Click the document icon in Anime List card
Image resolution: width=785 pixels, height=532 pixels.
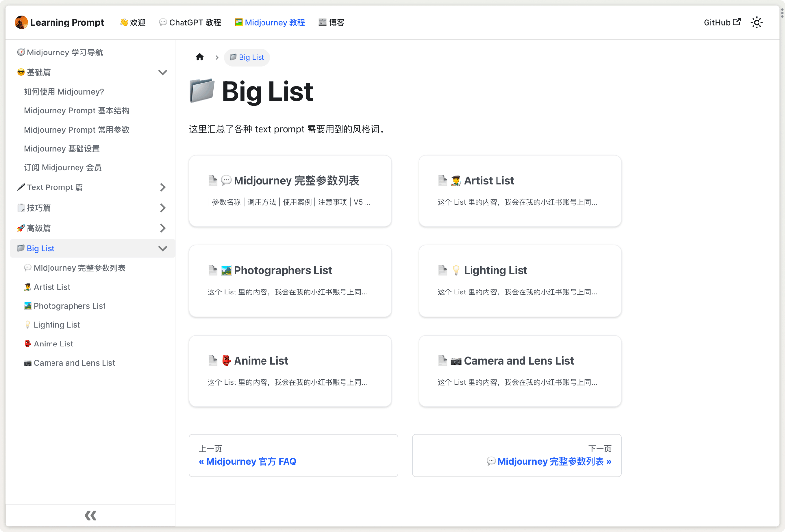coord(212,361)
